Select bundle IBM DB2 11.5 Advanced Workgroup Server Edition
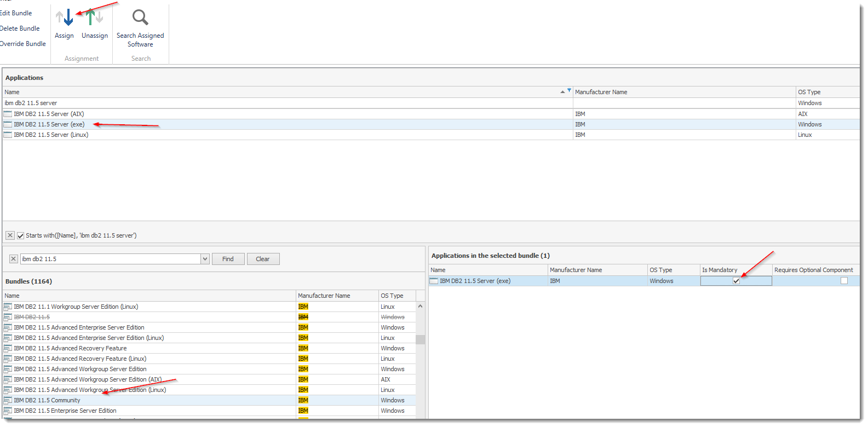The image size is (868, 427). point(209,369)
